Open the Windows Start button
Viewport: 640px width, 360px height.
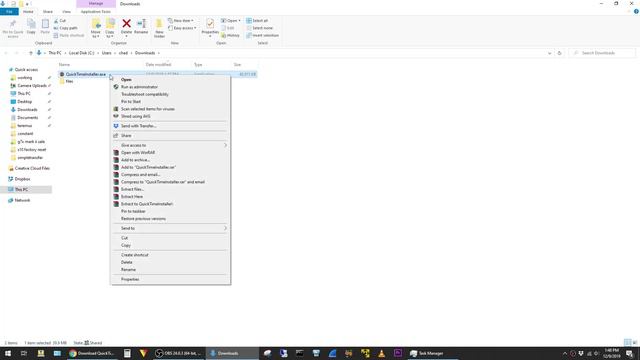tap(8, 353)
